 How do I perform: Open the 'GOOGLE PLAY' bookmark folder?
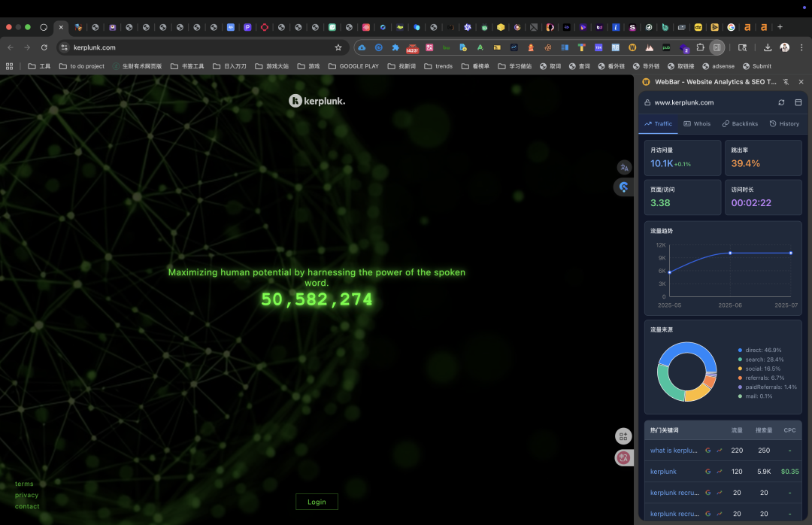(353, 66)
